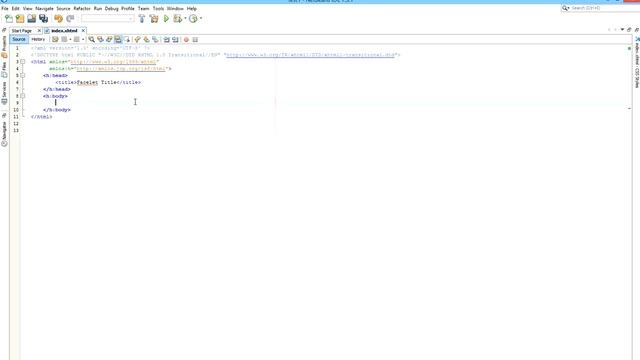Open the Debug Project dropdown arrow
Viewport: 640px width, 360px height.
[185, 18]
